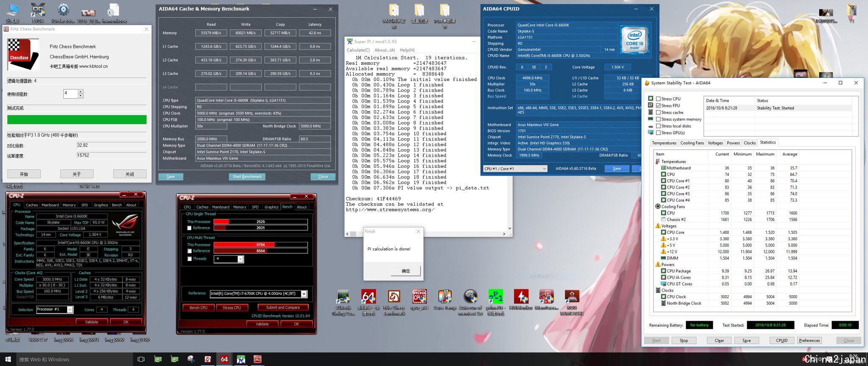Click Preferences in System Stability Test

coord(809,341)
